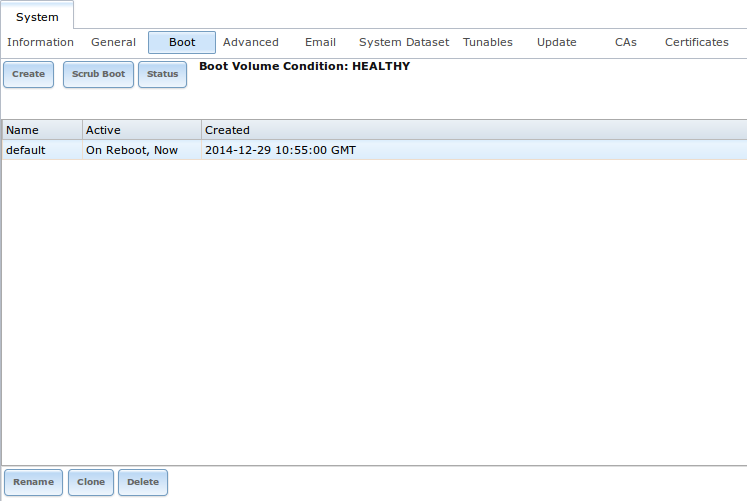Click the Create button
Viewport: 747px width, 501px height.
(x=29, y=74)
